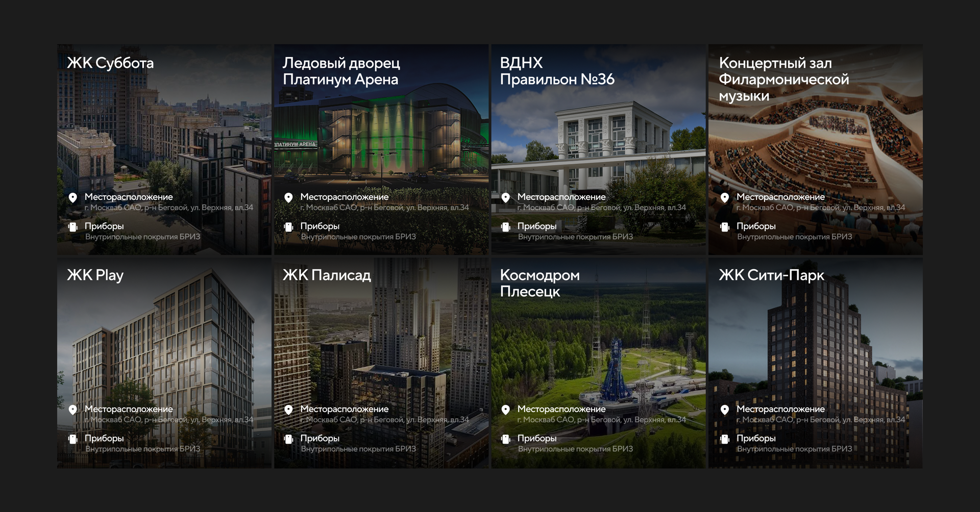
Task: Click the devices icon in Концертный зал card
Action: [725, 227]
